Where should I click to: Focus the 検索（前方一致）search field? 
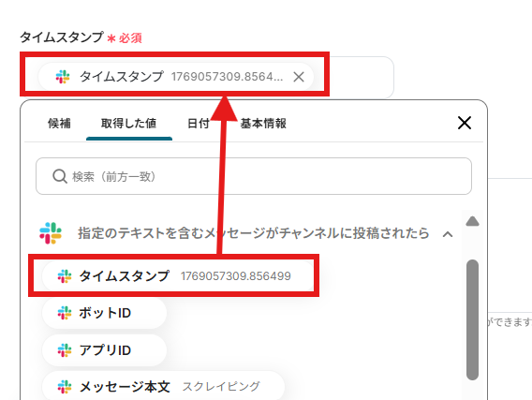254,176
